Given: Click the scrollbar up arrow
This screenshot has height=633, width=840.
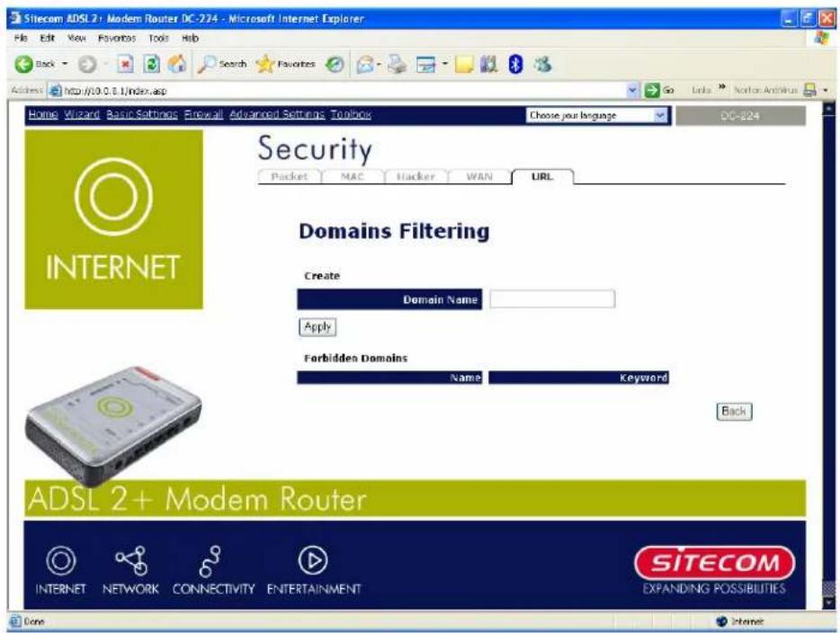Looking at the screenshot, I should click(828, 109).
